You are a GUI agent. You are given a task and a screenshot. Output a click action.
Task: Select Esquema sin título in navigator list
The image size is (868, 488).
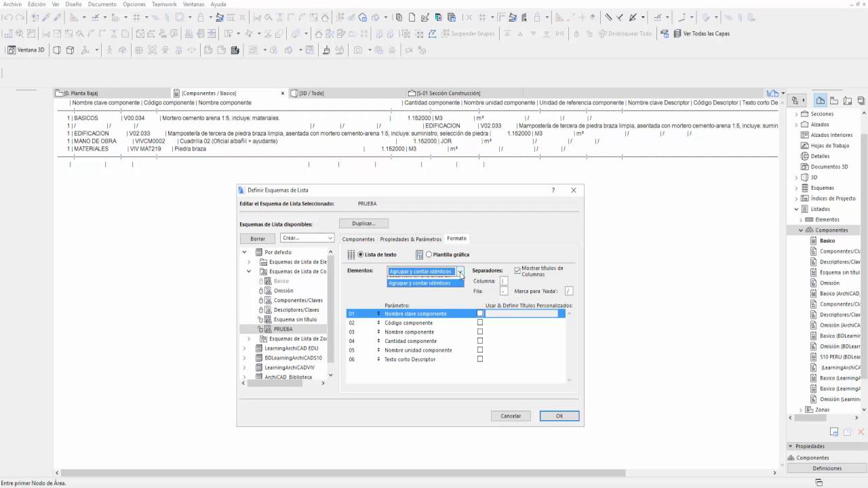click(x=840, y=272)
